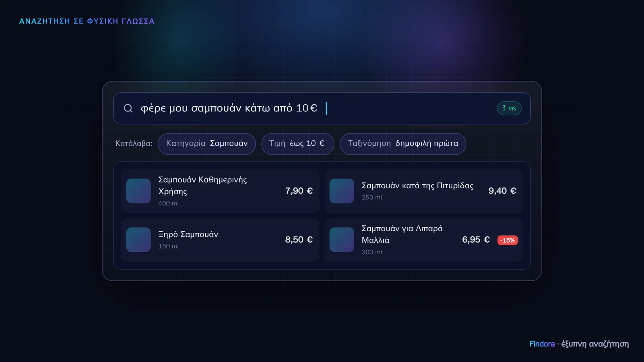The width and height of the screenshot is (644, 362).
Task: Select the Τιμή έως 10 € filter chip
Action: (x=297, y=144)
